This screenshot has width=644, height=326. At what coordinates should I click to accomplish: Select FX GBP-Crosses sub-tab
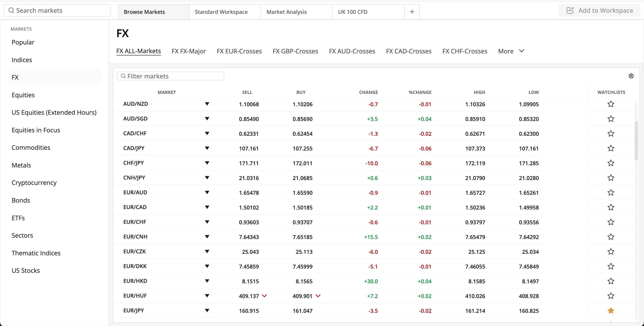295,51
